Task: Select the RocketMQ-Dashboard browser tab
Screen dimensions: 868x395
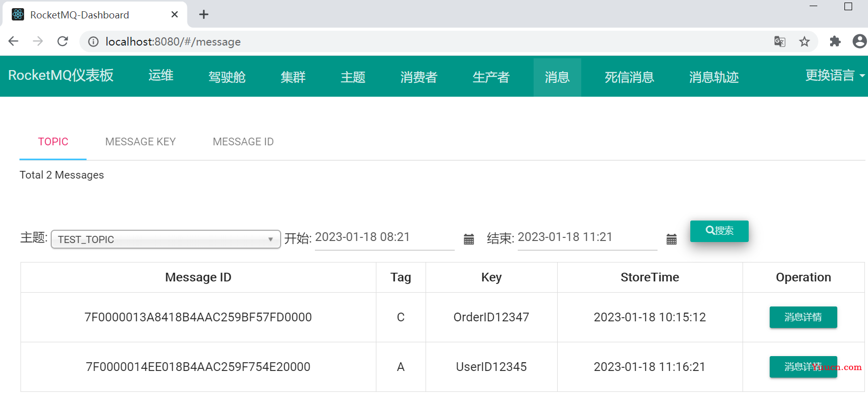Action: [x=95, y=14]
